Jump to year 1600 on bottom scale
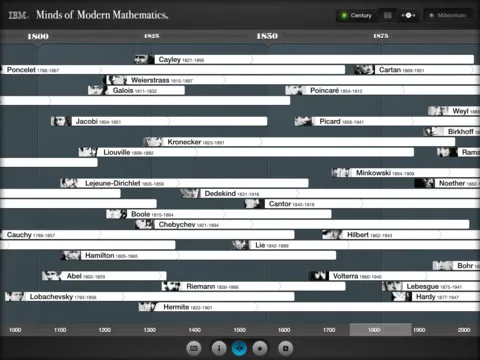The height and width of the screenshot is (360, 480). pos(284,330)
